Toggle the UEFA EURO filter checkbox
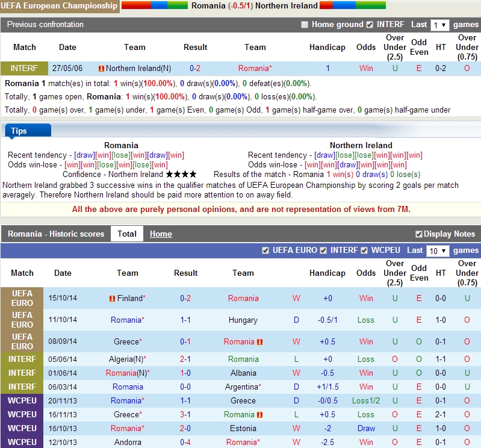481x448 pixels. 265,250
